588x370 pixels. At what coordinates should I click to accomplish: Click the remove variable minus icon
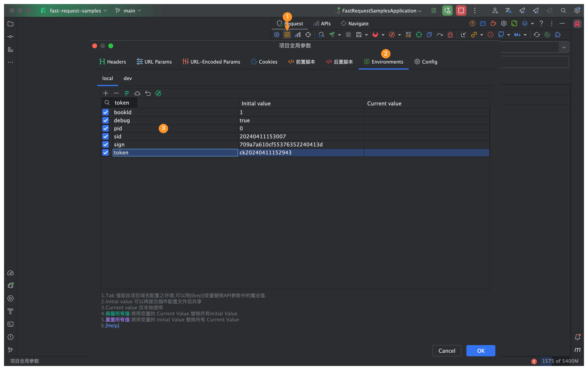[116, 93]
